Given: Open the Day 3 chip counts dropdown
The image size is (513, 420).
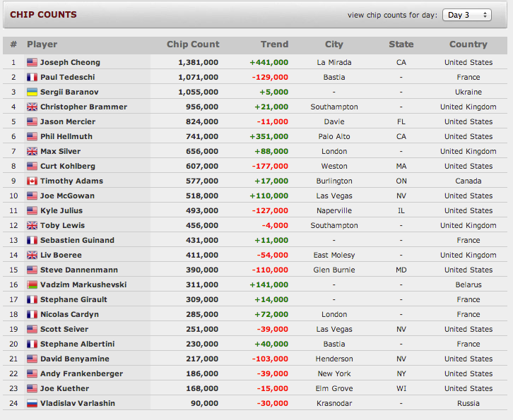Looking at the screenshot, I should (466, 15).
